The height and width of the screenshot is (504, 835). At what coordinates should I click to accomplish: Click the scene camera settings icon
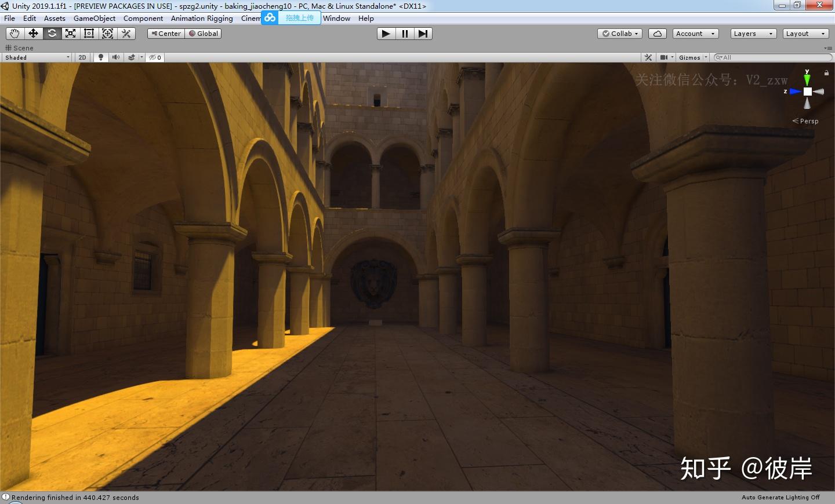click(665, 57)
